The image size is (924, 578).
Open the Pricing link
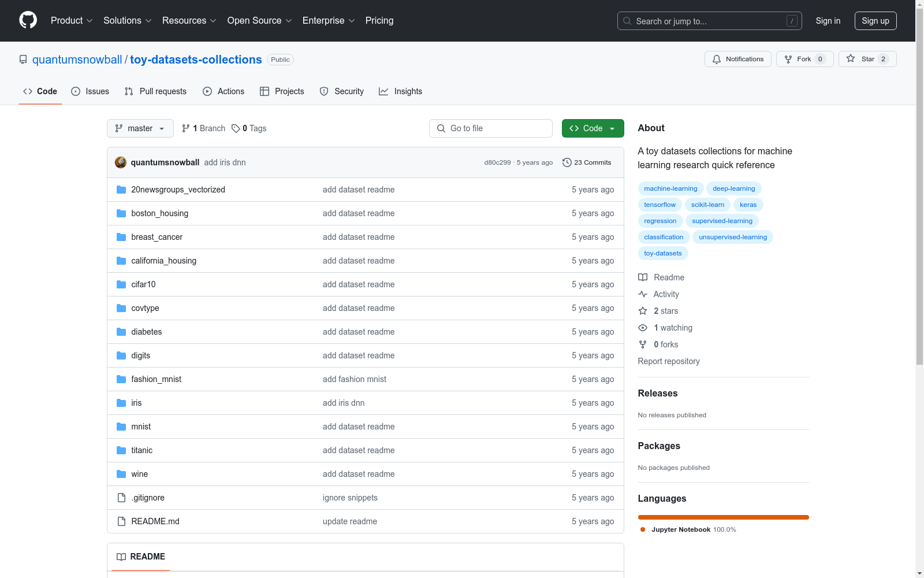coord(379,20)
